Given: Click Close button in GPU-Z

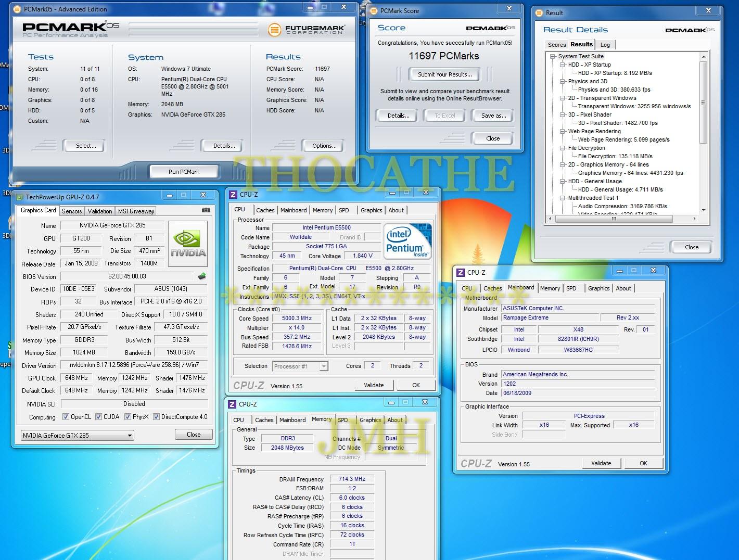Looking at the screenshot, I should click(x=194, y=435).
